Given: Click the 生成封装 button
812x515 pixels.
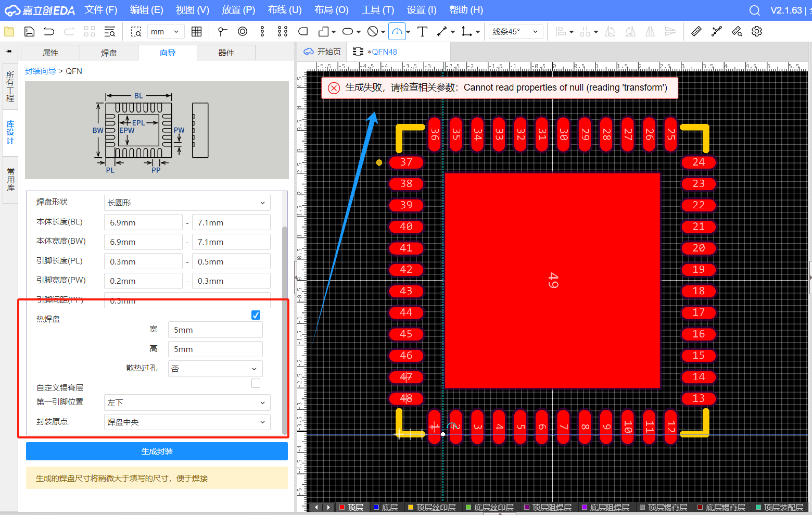Looking at the screenshot, I should [x=157, y=451].
